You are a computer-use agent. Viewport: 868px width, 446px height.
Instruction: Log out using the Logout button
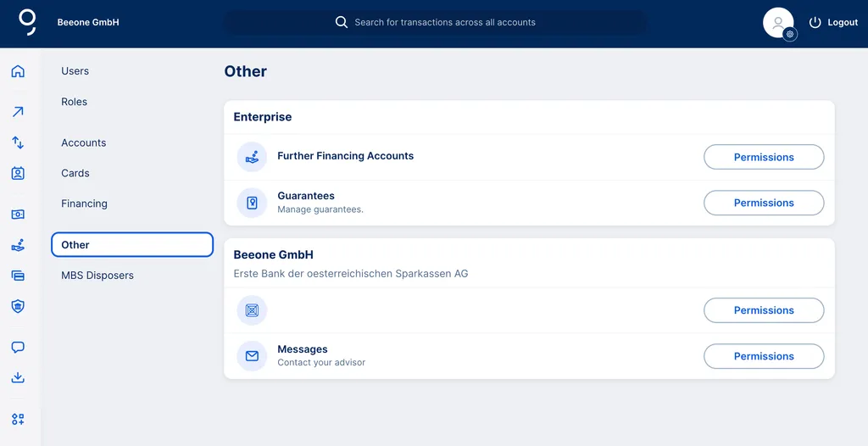point(833,23)
